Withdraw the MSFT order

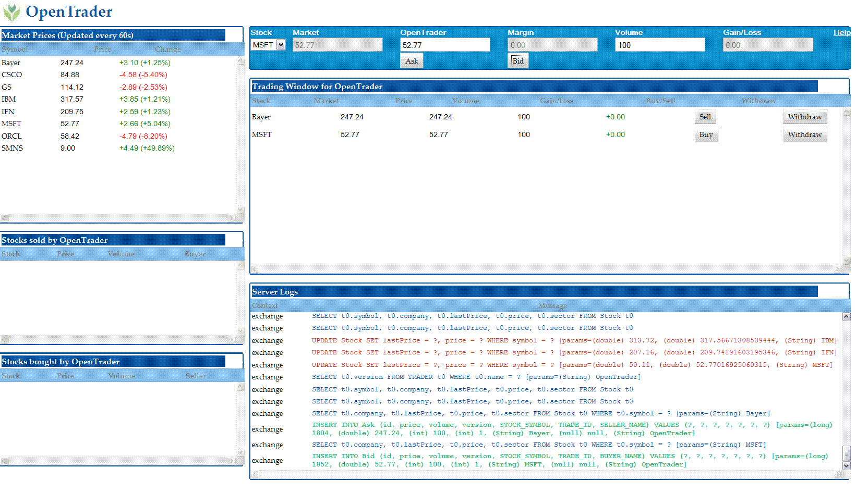click(x=804, y=134)
